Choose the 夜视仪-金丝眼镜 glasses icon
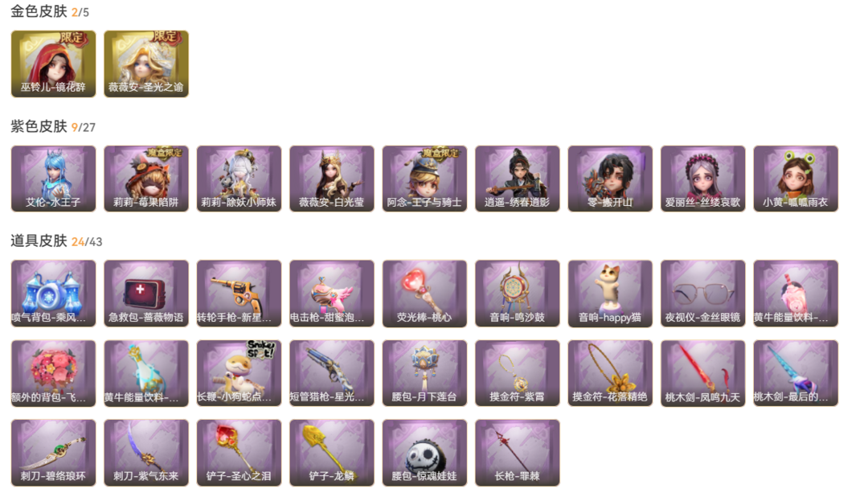 [703, 294]
